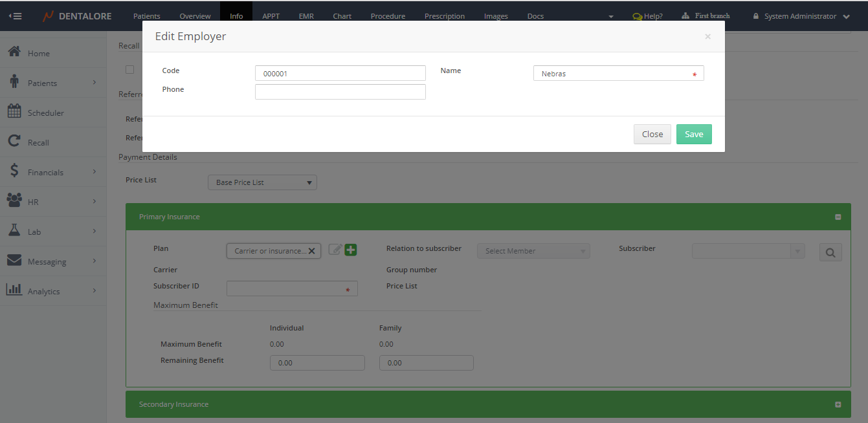Switch to the Chart tab

pyautogui.click(x=342, y=16)
